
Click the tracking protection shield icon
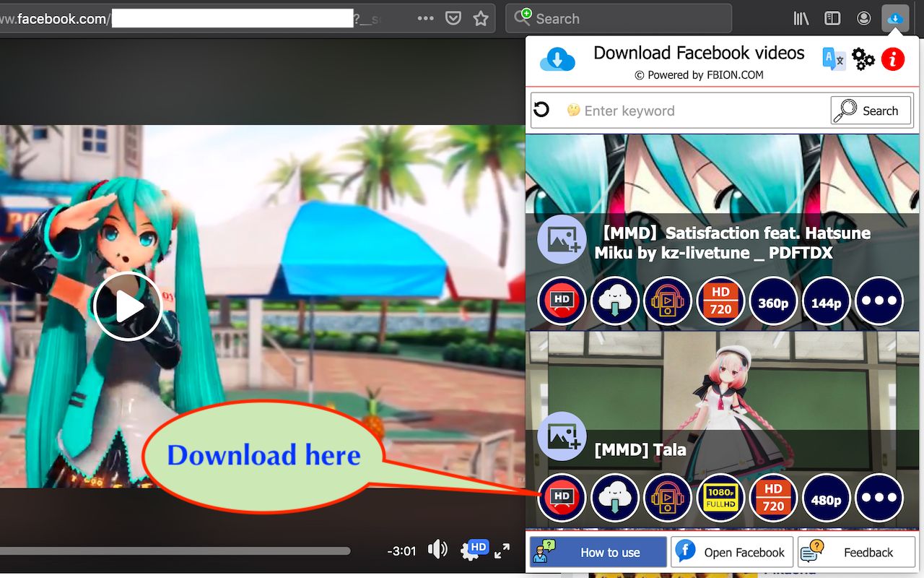[x=453, y=18]
